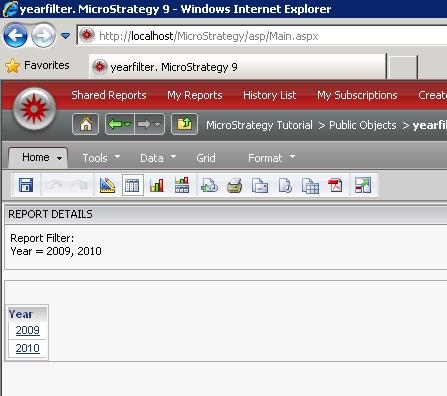Go to MicroStrategy home house icon

coord(86,124)
